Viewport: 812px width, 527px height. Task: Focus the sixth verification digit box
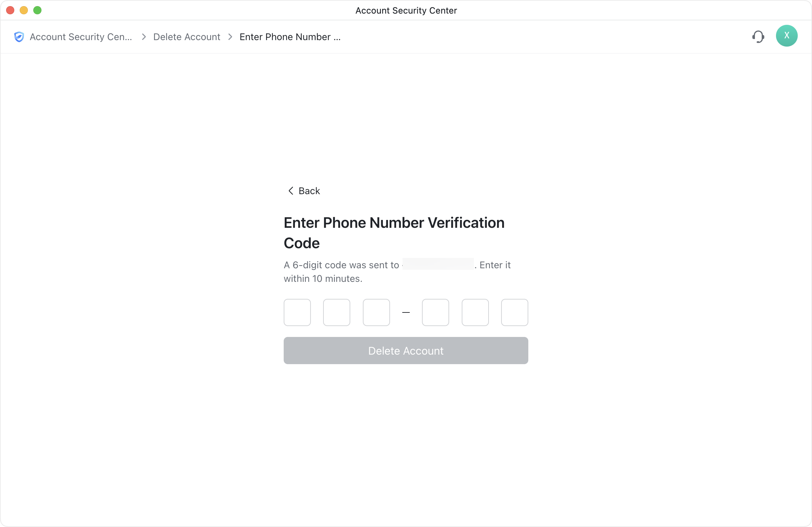click(514, 312)
